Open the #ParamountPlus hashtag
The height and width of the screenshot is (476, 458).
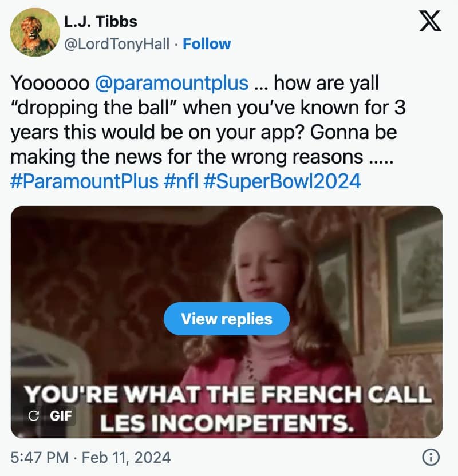(84, 181)
